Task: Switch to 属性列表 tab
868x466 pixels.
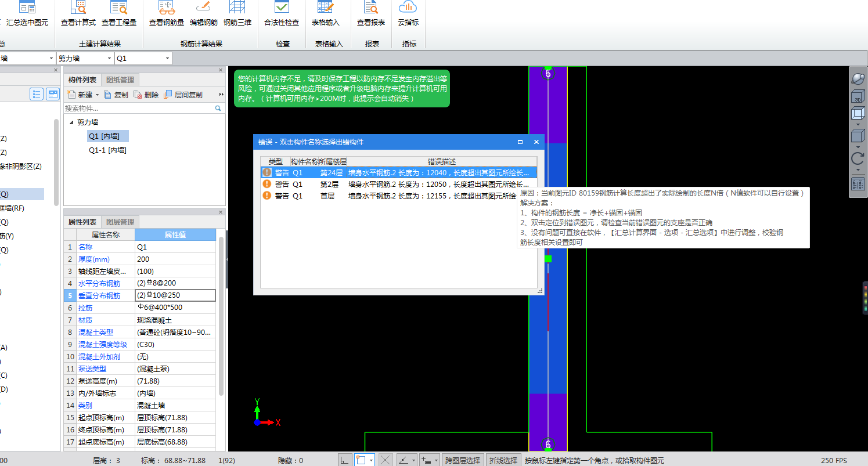Action: click(82, 222)
